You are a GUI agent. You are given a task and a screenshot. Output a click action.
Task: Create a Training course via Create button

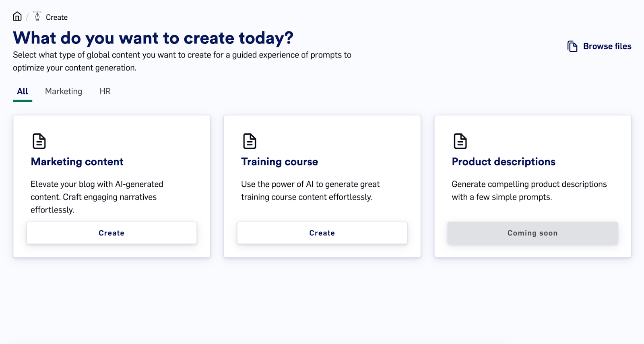(322, 233)
